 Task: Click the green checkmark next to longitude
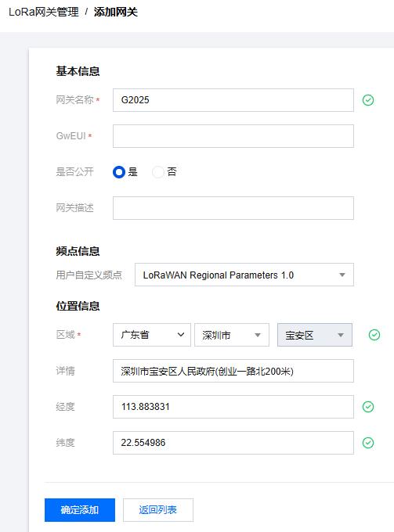(x=368, y=407)
